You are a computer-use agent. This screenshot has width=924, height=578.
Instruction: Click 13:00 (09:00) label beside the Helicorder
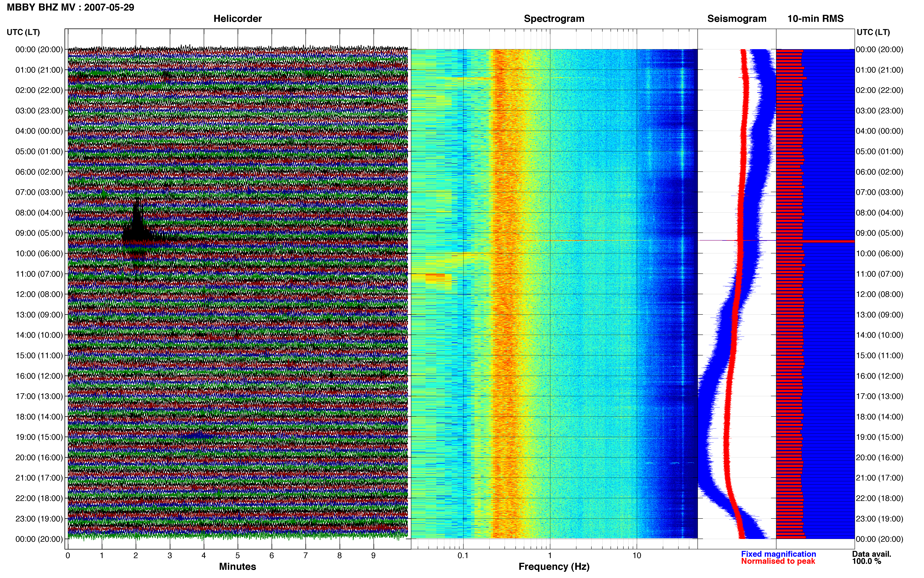[39, 315]
